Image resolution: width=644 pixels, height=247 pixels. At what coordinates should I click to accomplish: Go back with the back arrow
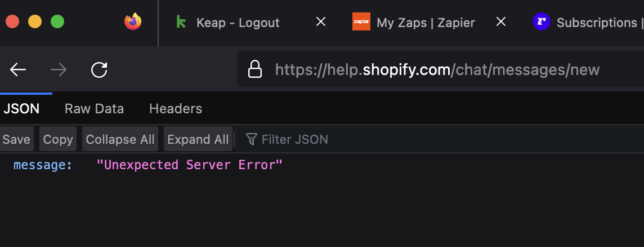click(x=18, y=70)
